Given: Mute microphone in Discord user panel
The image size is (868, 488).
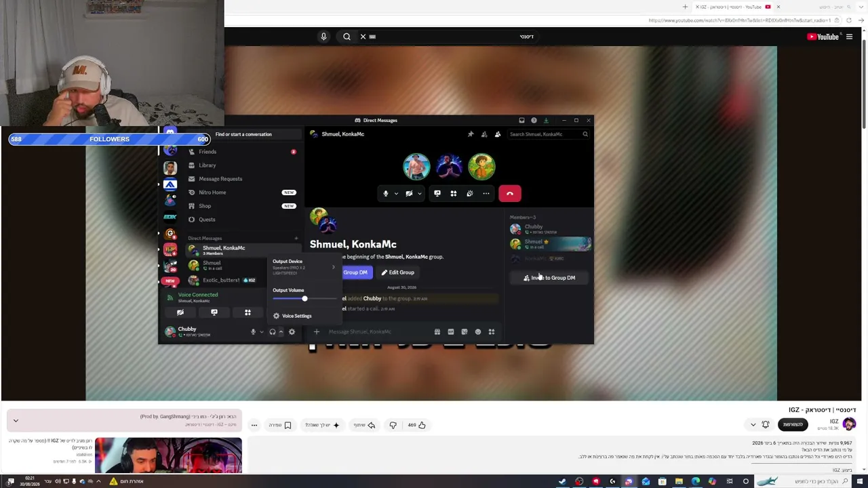Looking at the screenshot, I should click(x=253, y=332).
